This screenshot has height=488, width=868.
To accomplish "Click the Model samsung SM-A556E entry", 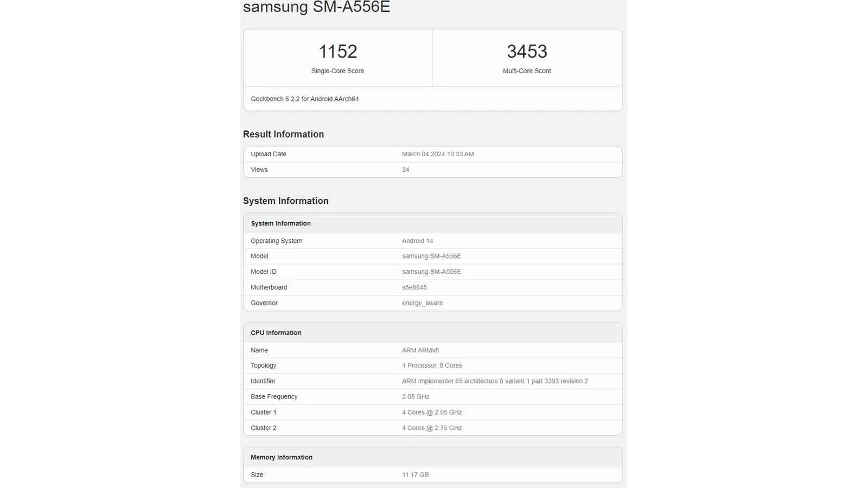I will point(431,256).
